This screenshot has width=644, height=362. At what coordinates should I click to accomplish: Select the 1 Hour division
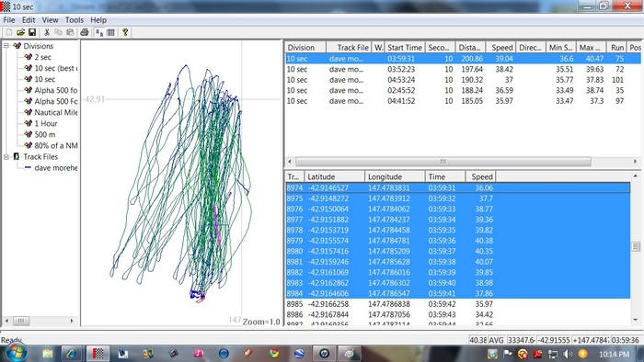[46, 123]
